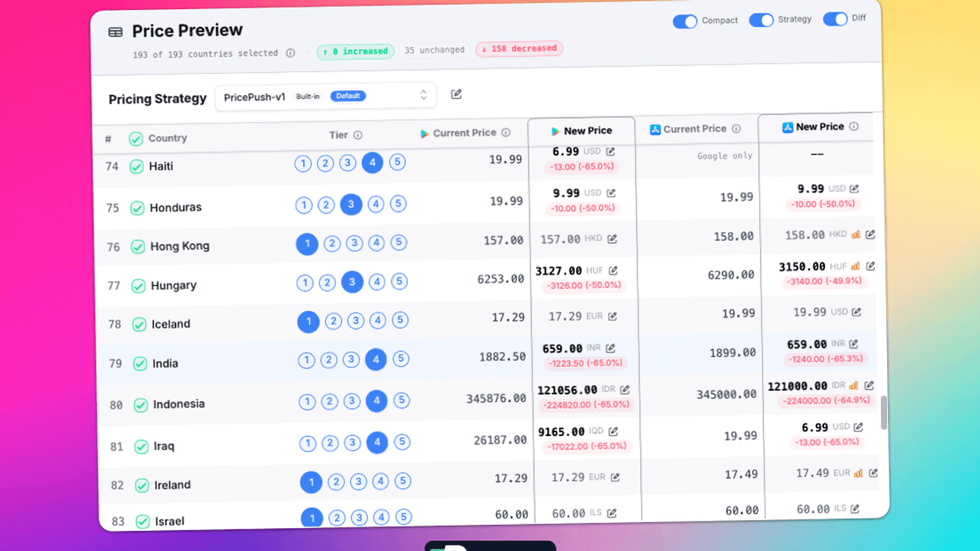Image resolution: width=980 pixels, height=551 pixels.
Task: Click the Tier column info icon
Action: click(358, 135)
